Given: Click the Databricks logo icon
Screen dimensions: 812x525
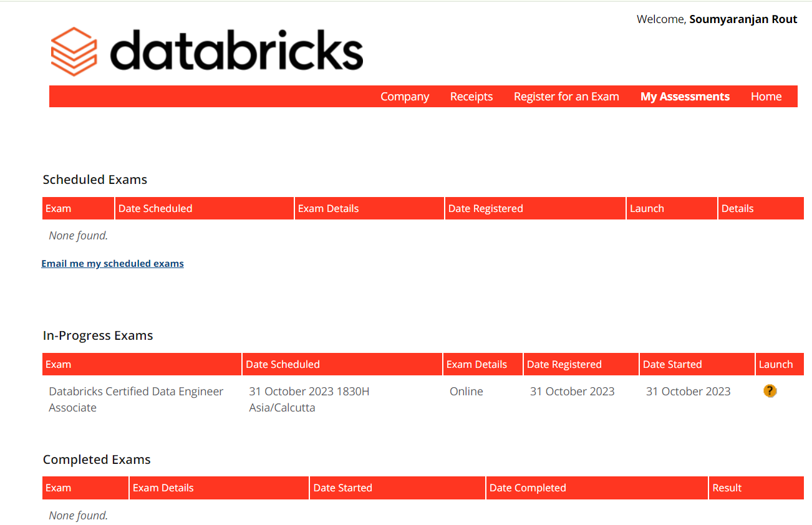Looking at the screenshot, I should click(74, 51).
